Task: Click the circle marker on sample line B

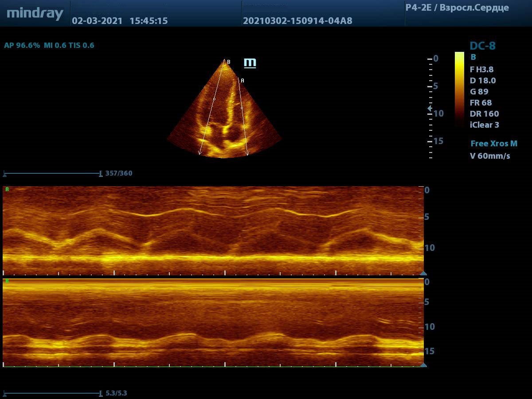Action: point(214,99)
